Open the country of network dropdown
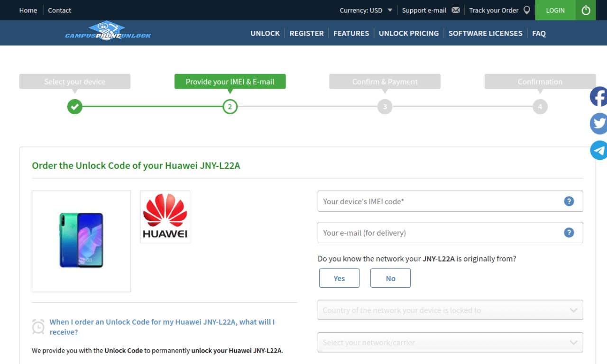 pyautogui.click(x=450, y=310)
